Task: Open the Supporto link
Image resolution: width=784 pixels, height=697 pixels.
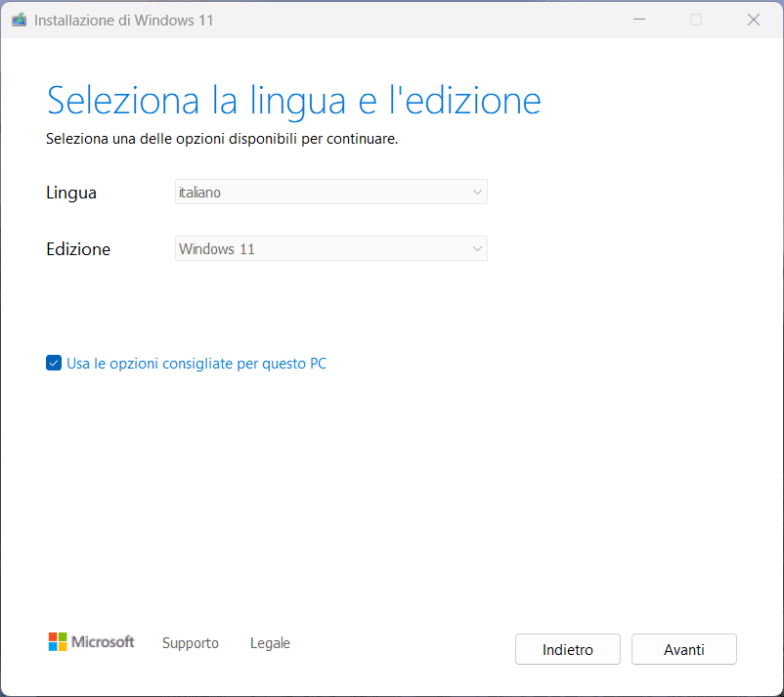Action: coord(191,643)
